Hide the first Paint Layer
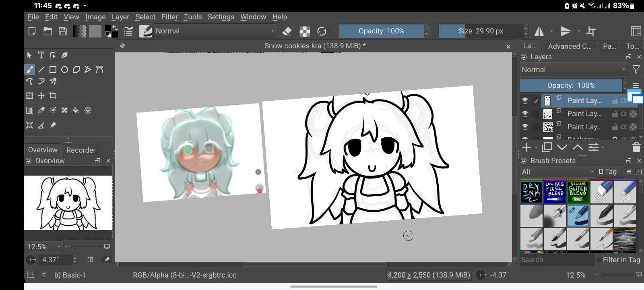 click(x=525, y=101)
